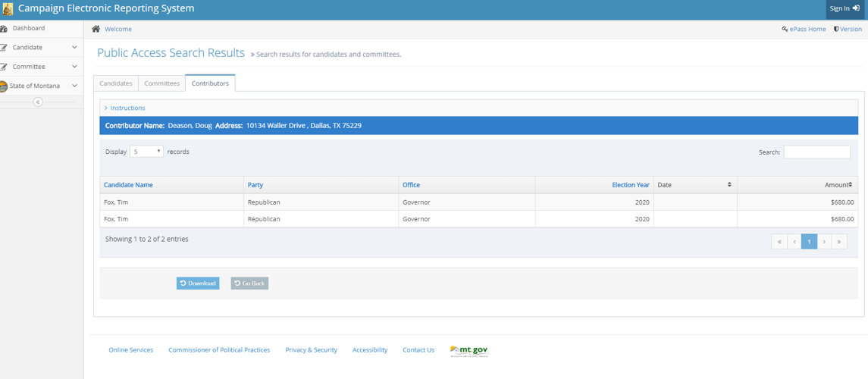Switch to the Candidates tab
Screen dimensions: 868x379
click(x=116, y=83)
